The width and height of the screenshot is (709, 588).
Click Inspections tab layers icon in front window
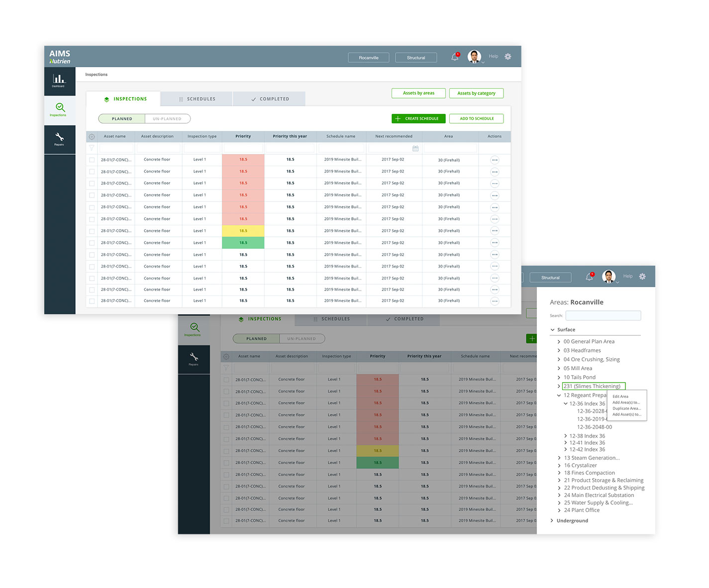point(106,99)
